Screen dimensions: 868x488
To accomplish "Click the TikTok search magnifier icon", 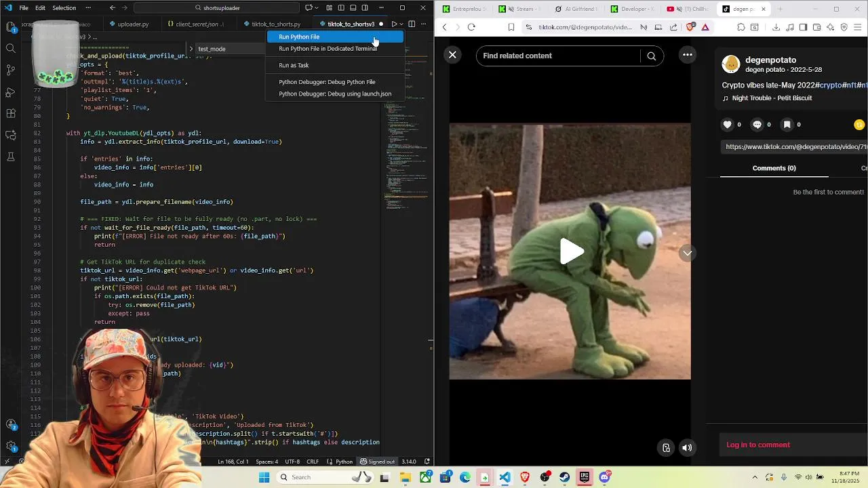I will (x=651, y=56).
